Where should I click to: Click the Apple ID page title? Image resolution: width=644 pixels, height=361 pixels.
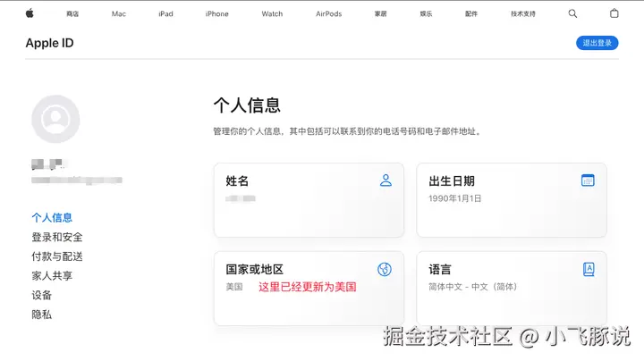coord(50,43)
